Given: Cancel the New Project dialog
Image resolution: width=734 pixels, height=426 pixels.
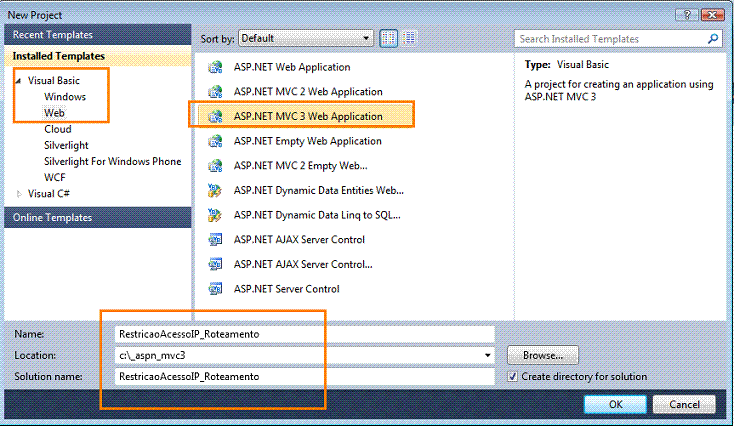Looking at the screenshot, I should [x=684, y=404].
